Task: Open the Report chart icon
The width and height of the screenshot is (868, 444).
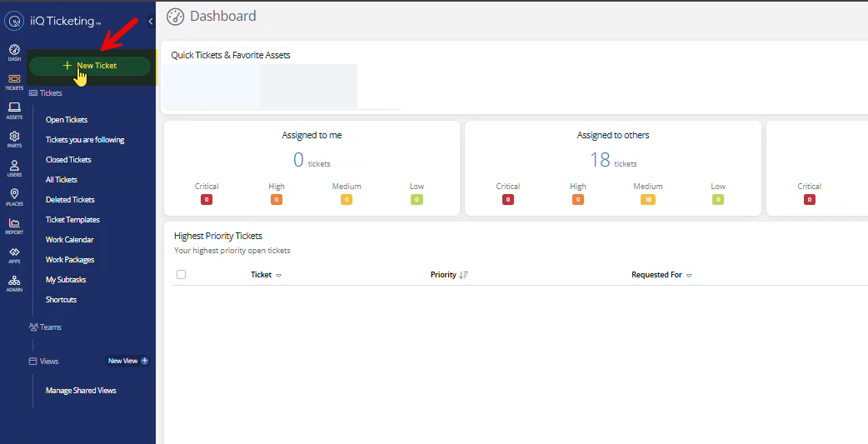Action: pos(14,225)
